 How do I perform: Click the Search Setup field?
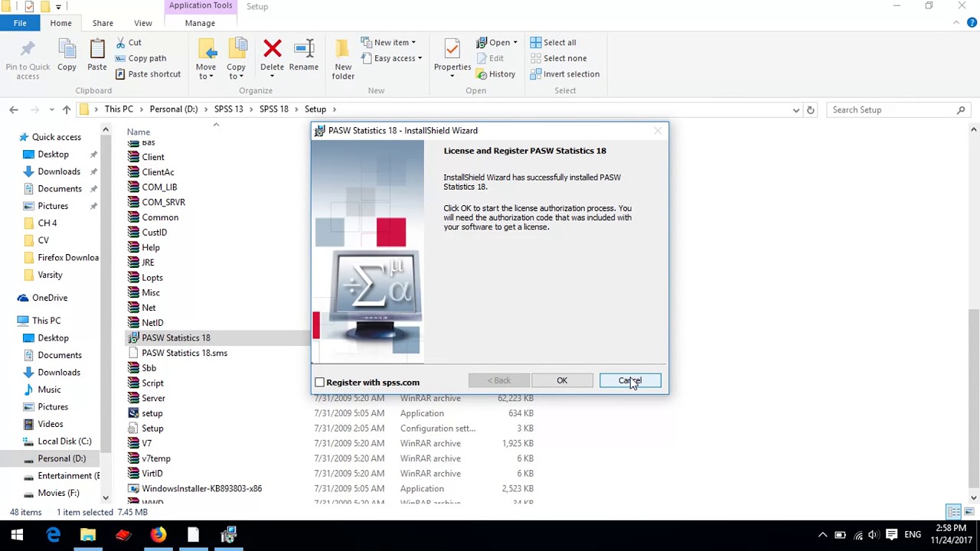click(899, 109)
